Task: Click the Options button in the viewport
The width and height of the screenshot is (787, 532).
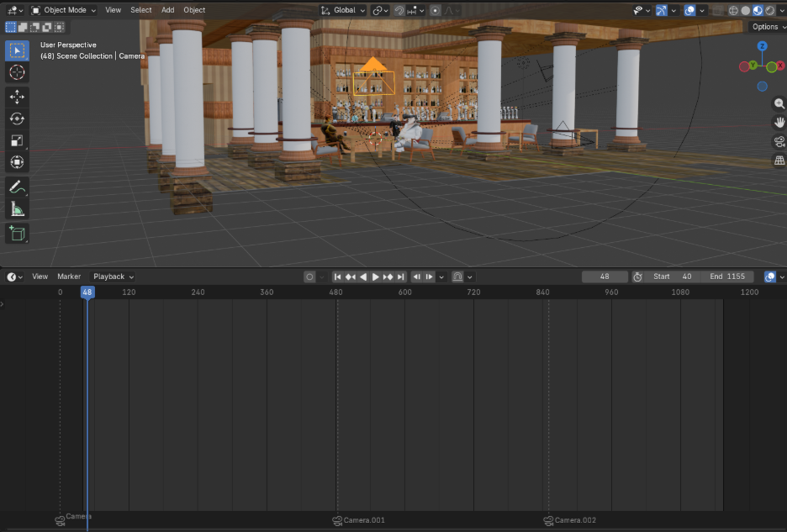Action: tap(767, 27)
